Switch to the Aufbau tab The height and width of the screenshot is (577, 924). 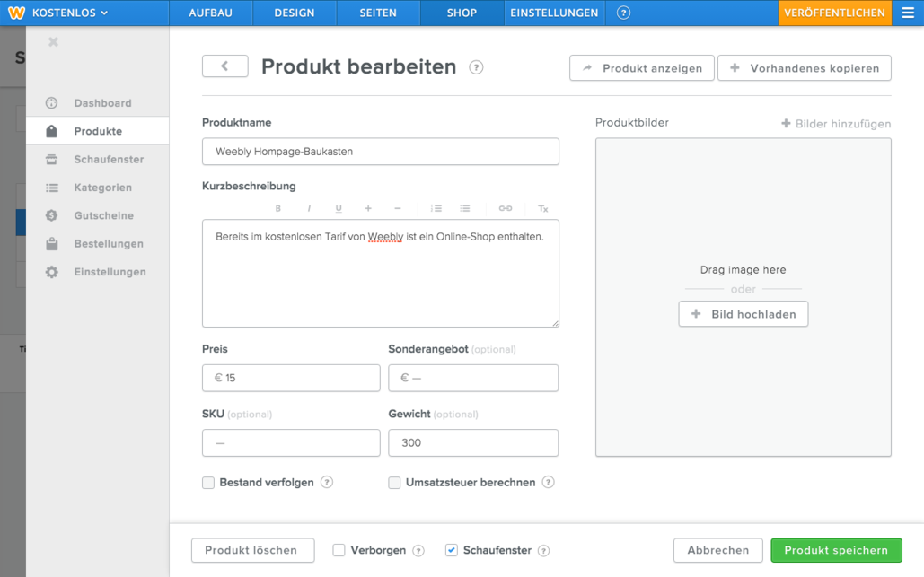pos(210,13)
